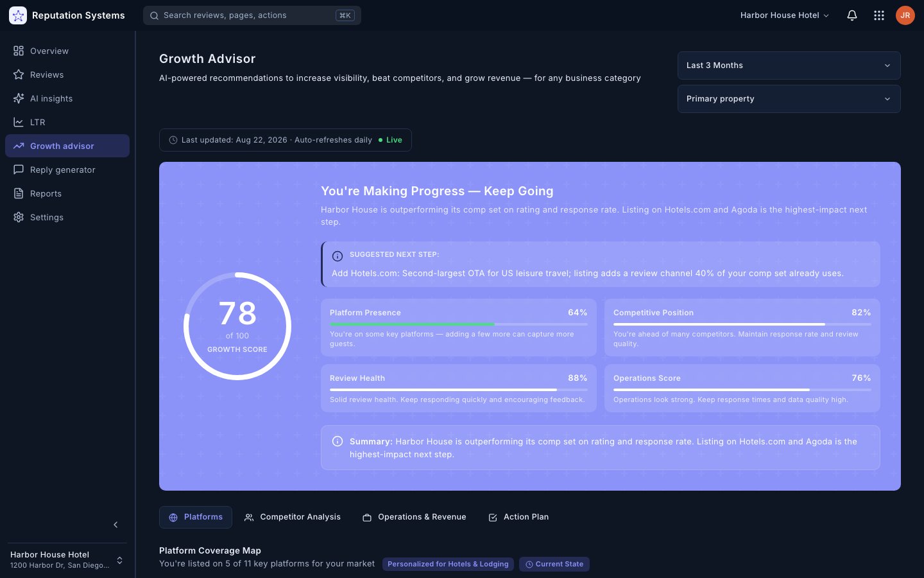Image resolution: width=924 pixels, height=578 pixels.
Task: Click the Platform Coverage Map heading
Action: [x=210, y=550]
